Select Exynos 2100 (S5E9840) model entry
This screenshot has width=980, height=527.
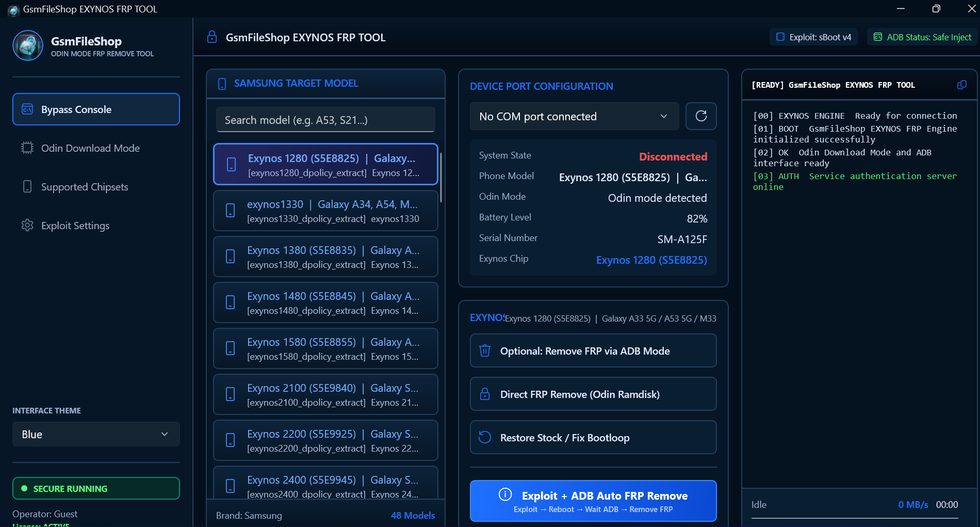coord(325,394)
